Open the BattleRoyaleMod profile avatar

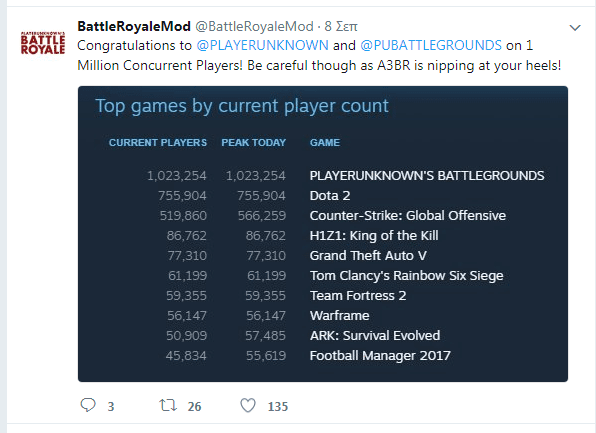43,43
